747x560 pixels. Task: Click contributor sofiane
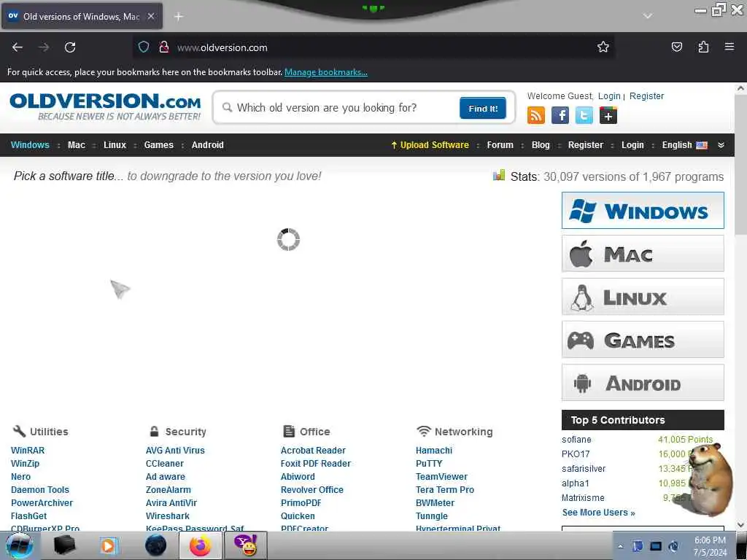pos(576,440)
